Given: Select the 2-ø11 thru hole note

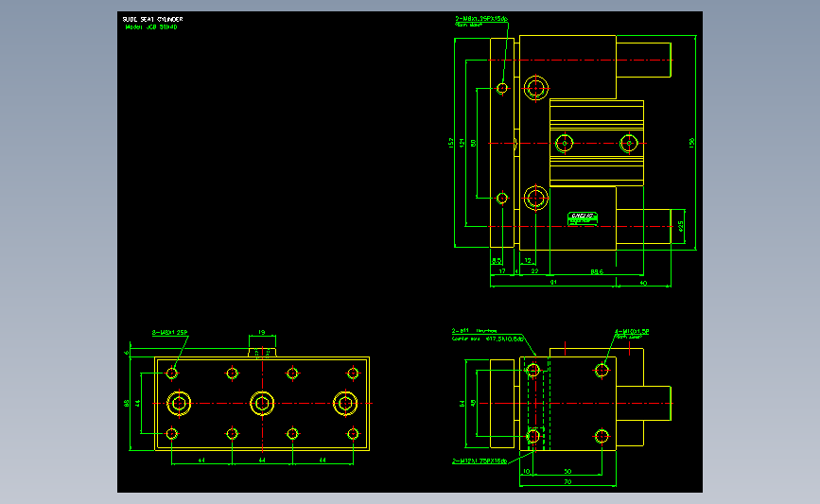Looking at the screenshot, I should point(475,331).
